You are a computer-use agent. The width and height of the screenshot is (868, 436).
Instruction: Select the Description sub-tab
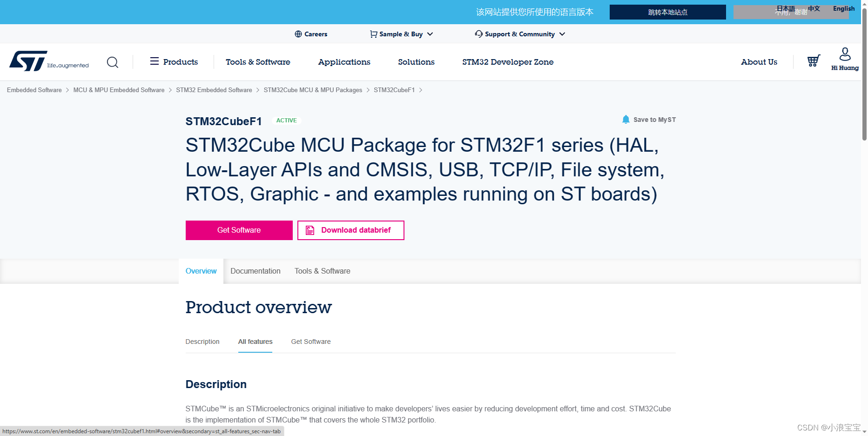(202, 342)
